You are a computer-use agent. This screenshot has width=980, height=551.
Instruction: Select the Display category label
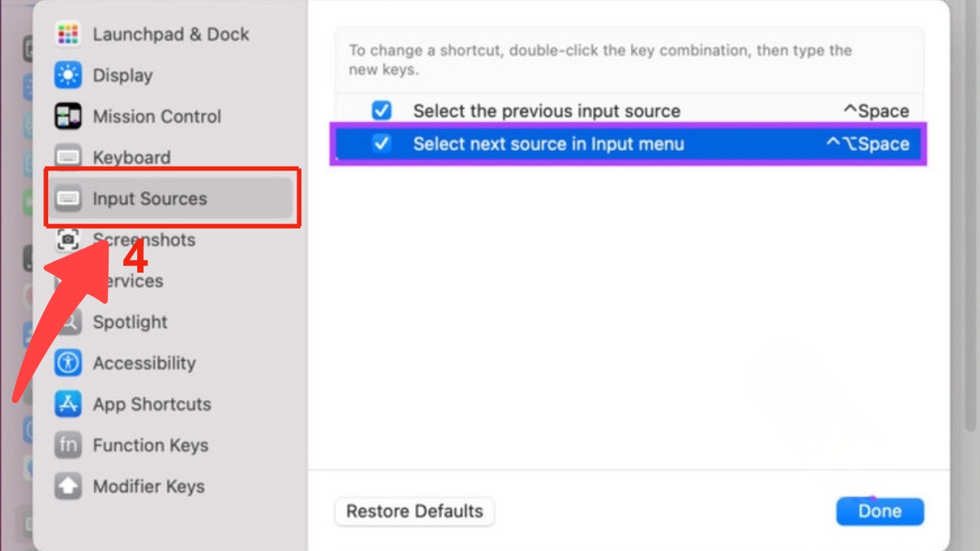click(122, 75)
